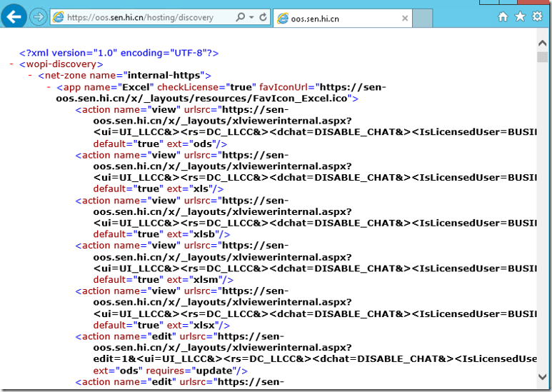Collapse the app Excel XML node
This screenshot has width=552, height=392.
(49, 87)
